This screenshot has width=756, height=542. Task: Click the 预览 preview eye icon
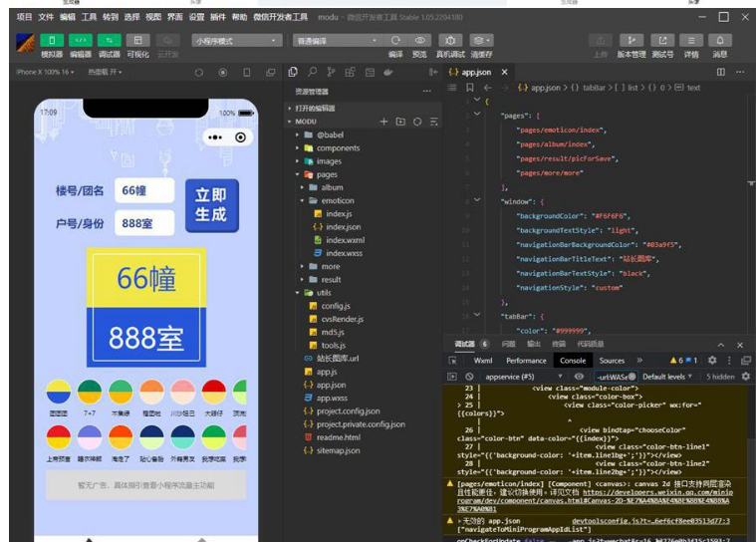pos(420,40)
